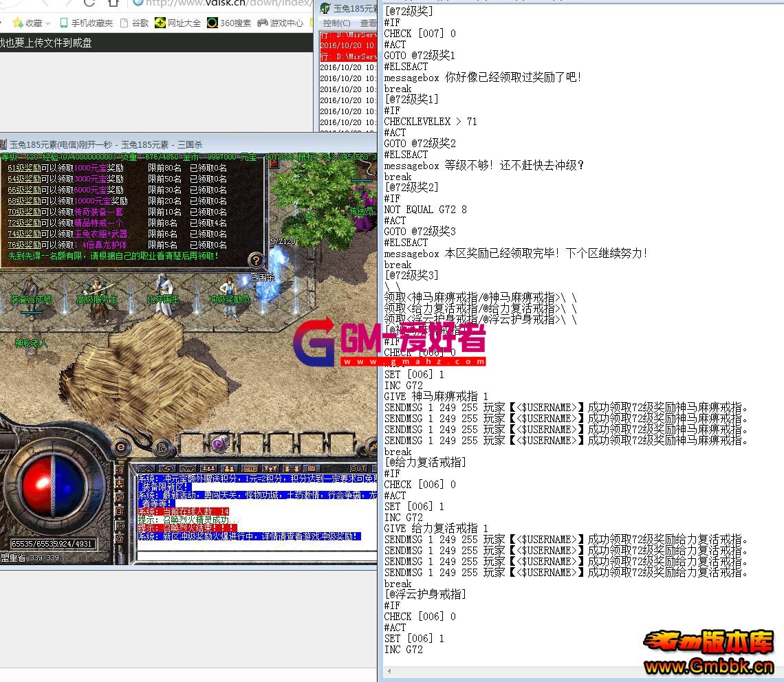
Task: Click the broadcast signal icon on chat side strip
Action: pos(120,525)
